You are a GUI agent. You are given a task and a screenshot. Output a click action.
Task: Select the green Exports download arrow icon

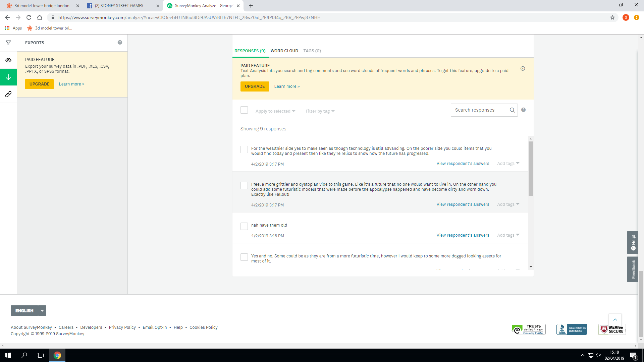pos(8,77)
